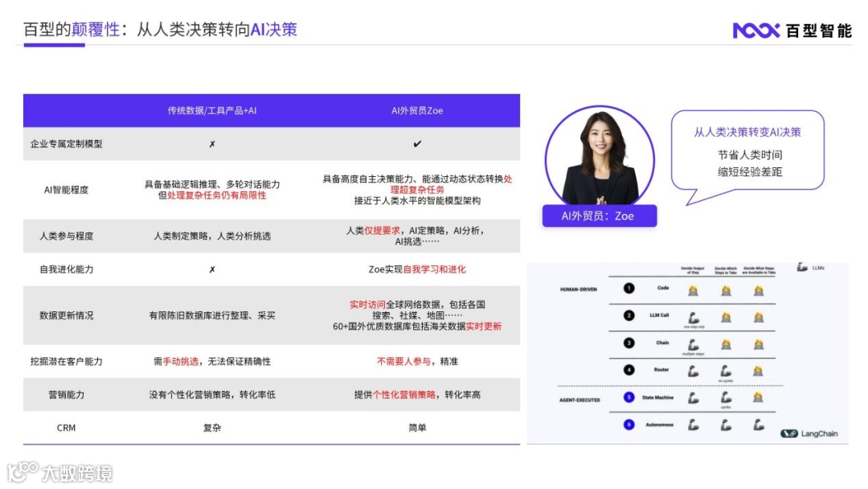This screenshot has height=489, width=868.
Task: Click the AGENT-EXECUTED label in diagram
Action: click(579, 400)
